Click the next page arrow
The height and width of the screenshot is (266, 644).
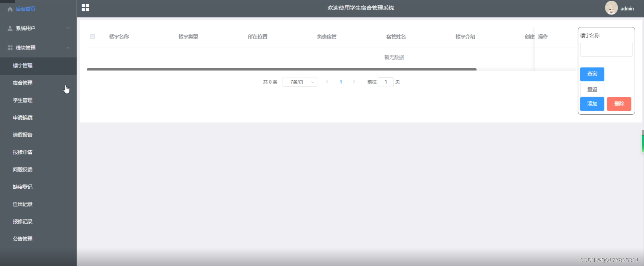point(354,82)
